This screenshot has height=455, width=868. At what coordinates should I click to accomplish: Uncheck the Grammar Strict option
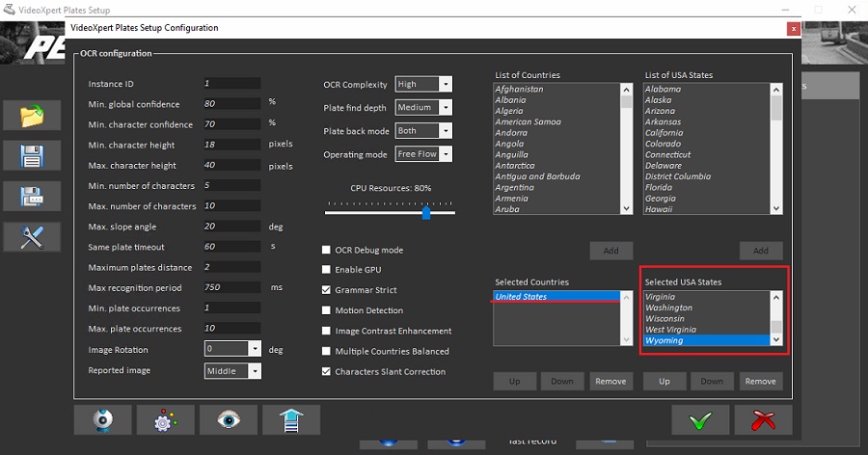pos(327,289)
